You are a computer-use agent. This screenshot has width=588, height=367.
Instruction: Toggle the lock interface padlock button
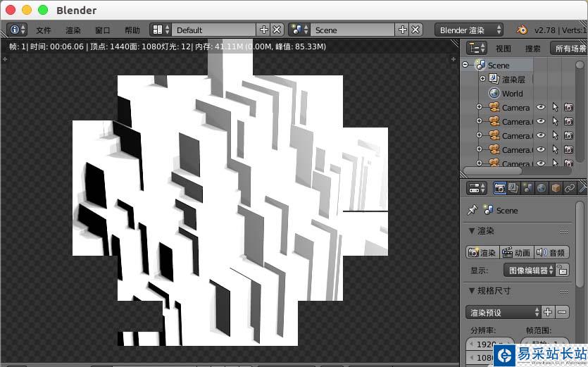tap(562, 270)
